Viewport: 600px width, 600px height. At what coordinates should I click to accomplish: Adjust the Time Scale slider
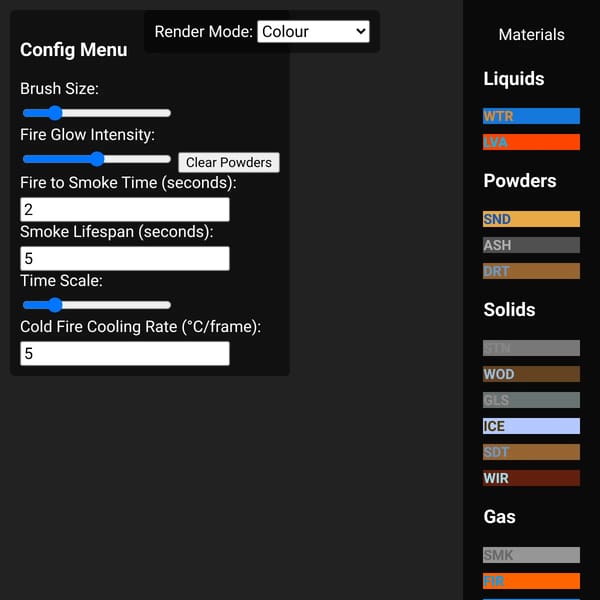96,305
